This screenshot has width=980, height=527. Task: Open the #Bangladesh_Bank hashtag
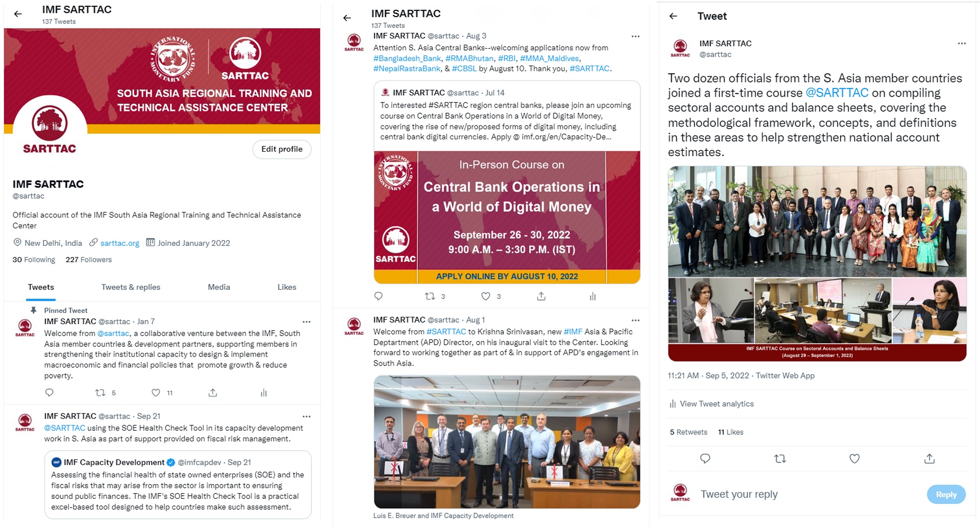407,58
